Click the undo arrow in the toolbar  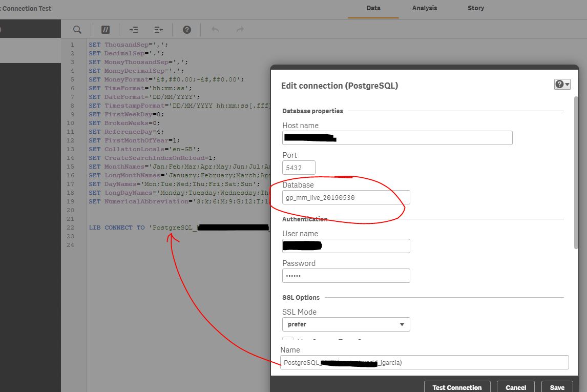click(x=215, y=30)
